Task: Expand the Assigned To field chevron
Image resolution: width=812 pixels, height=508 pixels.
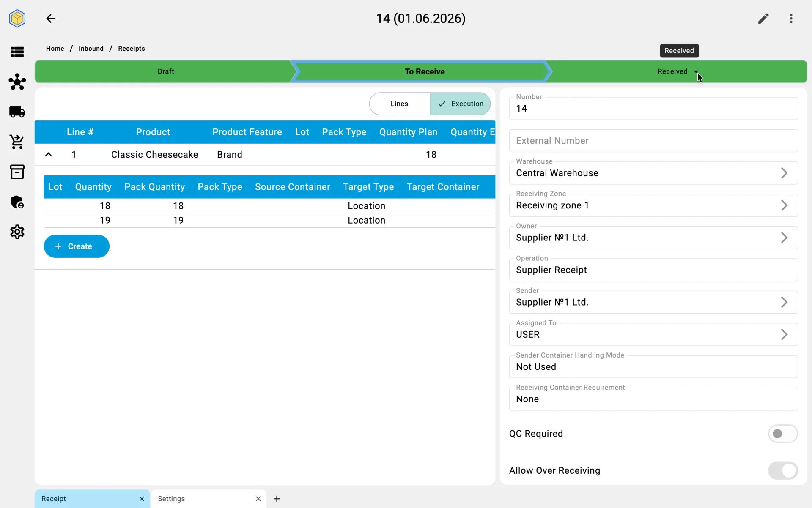Action: [x=784, y=335]
